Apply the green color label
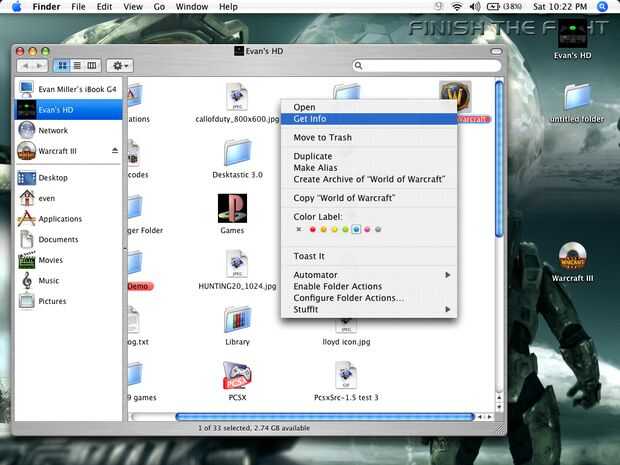The width and height of the screenshot is (620, 465). tap(345, 229)
